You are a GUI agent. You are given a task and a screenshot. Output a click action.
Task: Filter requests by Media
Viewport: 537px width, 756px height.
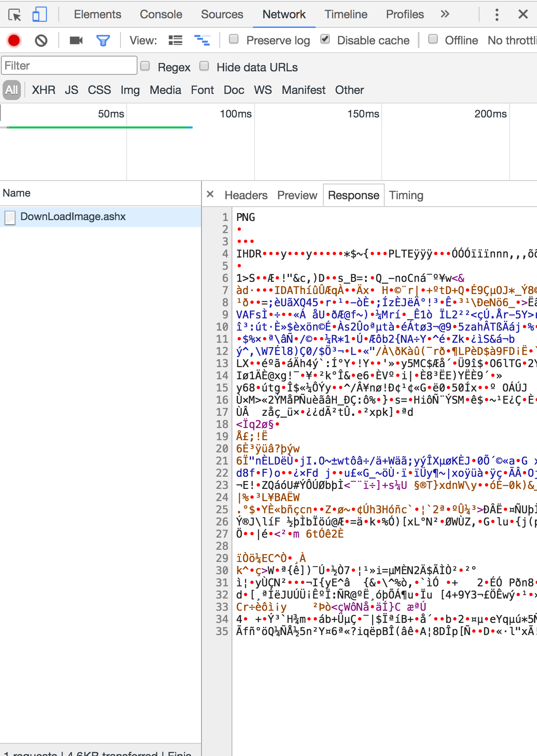(165, 90)
